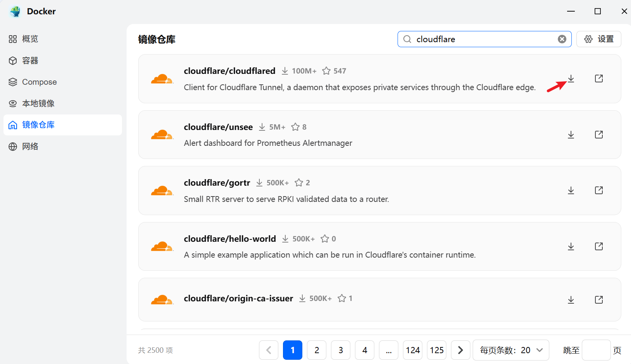The width and height of the screenshot is (631, 364).
Task: Click the hello-world description text
Action: (330, 255)
